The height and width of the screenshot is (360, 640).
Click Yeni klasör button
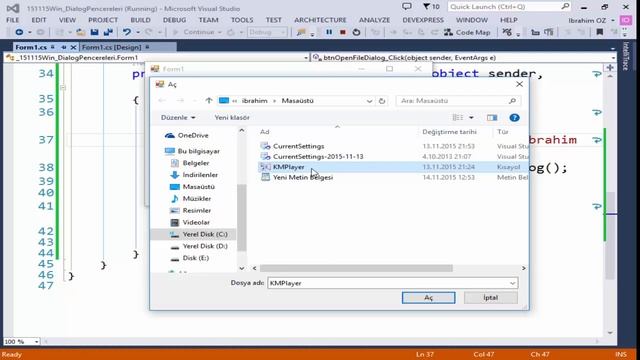tap(232, 118)
